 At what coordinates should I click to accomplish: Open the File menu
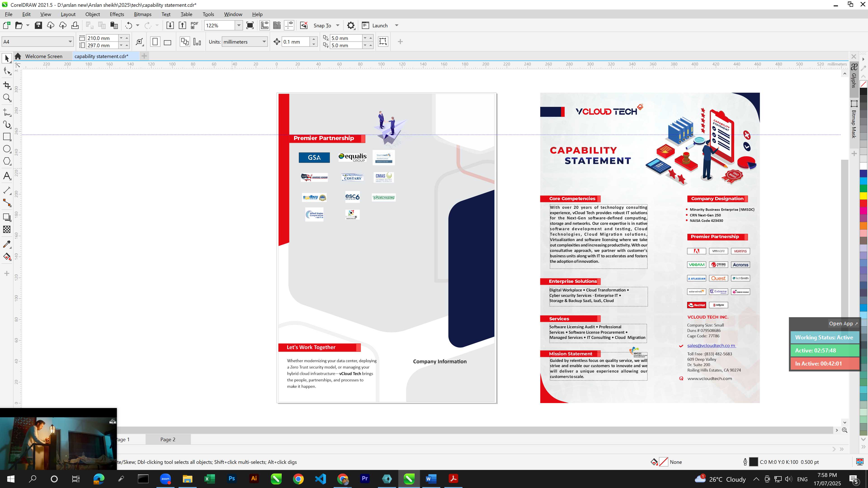[x=9, y=14]
